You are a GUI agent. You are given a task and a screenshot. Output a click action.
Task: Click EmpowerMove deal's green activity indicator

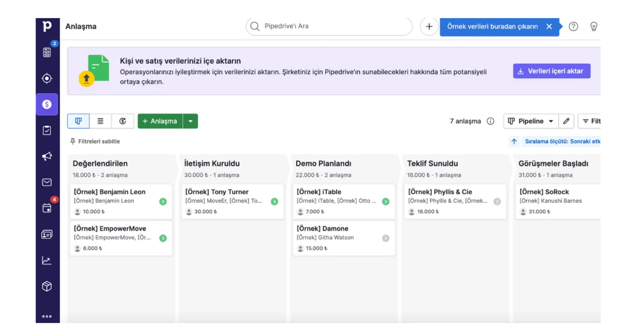(x=163, y=238)
